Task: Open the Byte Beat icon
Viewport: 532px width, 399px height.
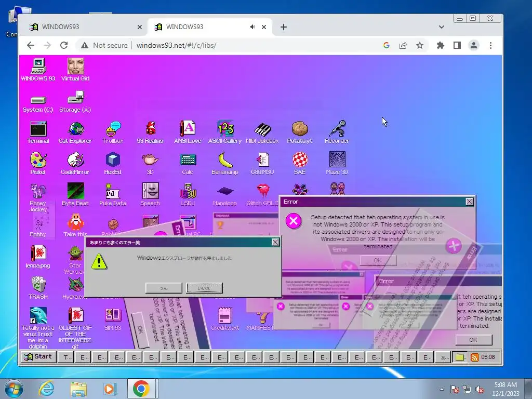Action: point(75,191)
